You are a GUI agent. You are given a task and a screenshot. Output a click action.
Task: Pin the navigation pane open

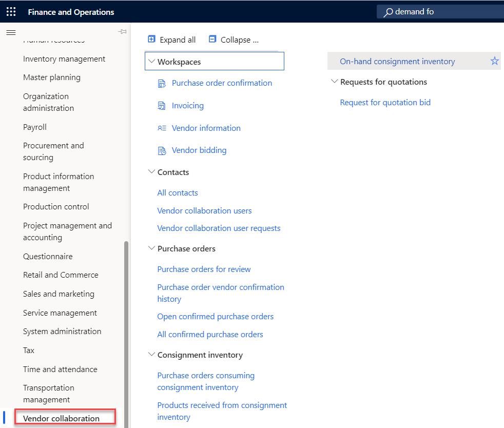click(x=122, y=32)
